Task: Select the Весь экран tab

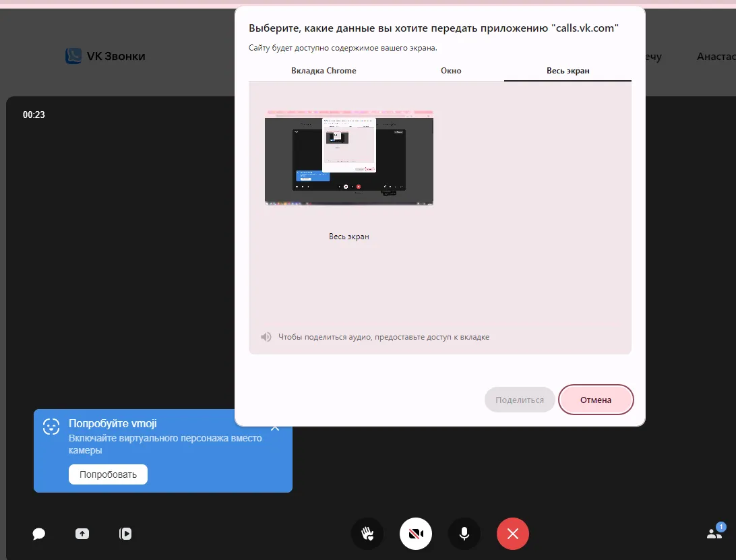Action: click(568, 70)
